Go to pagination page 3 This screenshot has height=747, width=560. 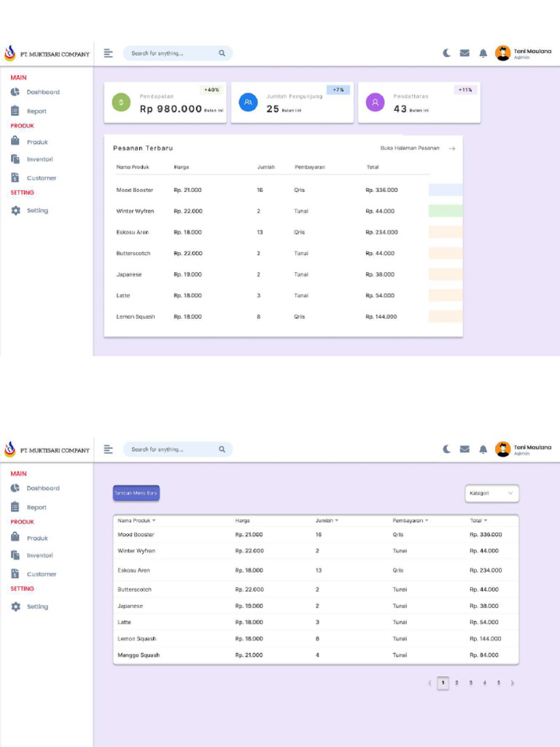coord(470,683)
